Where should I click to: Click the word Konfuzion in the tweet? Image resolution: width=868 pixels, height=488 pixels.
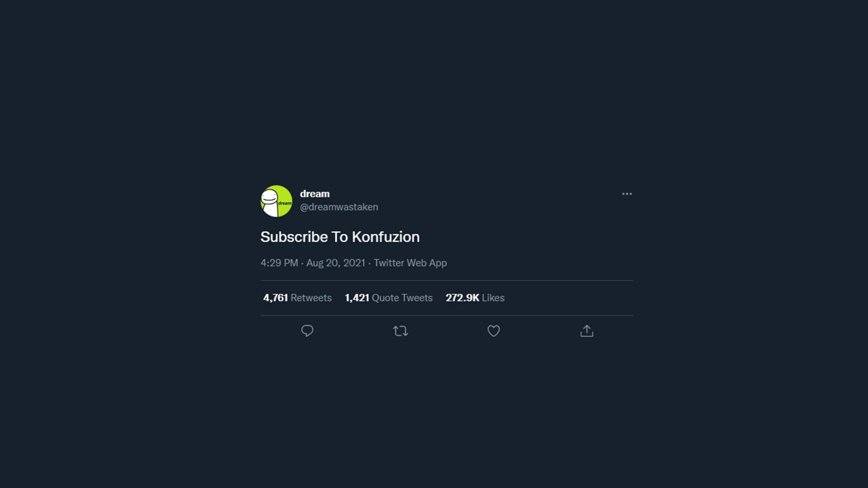[386, 237]
